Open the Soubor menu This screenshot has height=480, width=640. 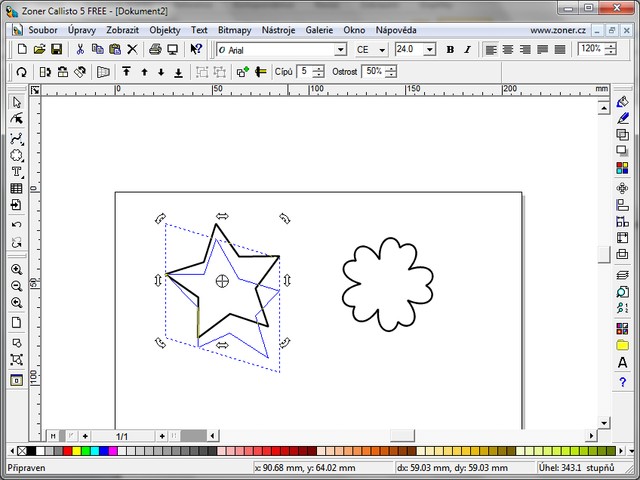pyautogui.click(x=43, y=30)
